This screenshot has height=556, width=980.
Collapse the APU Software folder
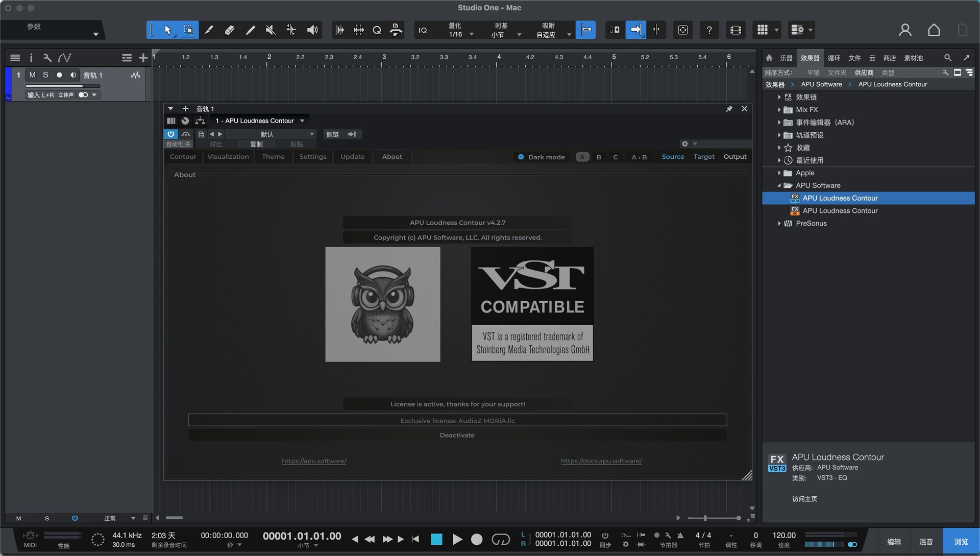pos(779,186)
